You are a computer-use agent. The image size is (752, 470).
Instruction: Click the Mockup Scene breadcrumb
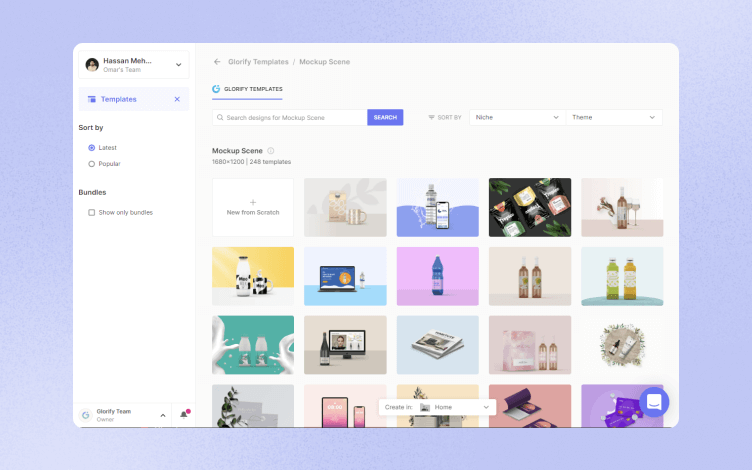coord(325,62)
